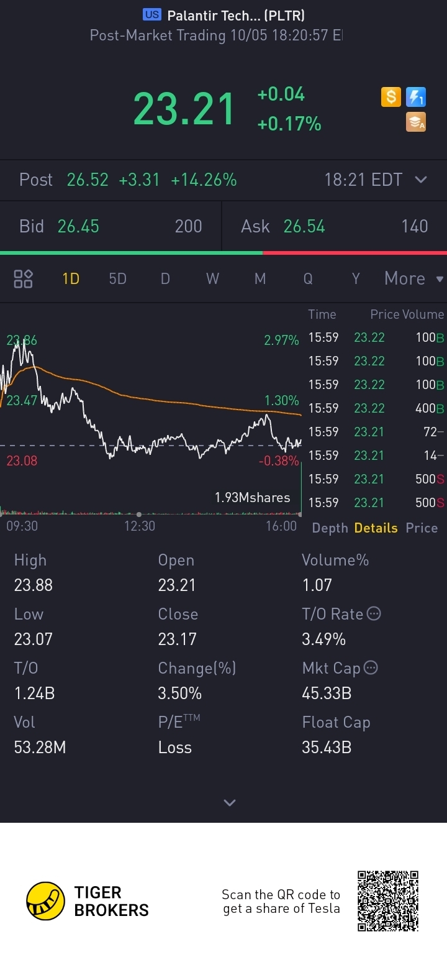Tap the 1.93Mshares volume label

tap(253, 498)
